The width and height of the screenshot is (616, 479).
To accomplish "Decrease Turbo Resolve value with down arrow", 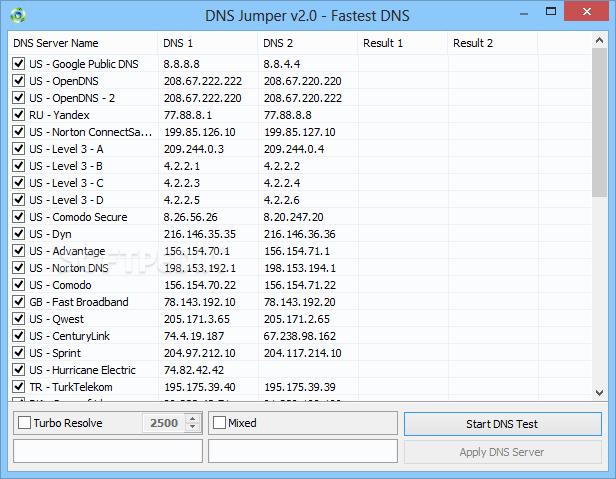I will coord(192,427).
